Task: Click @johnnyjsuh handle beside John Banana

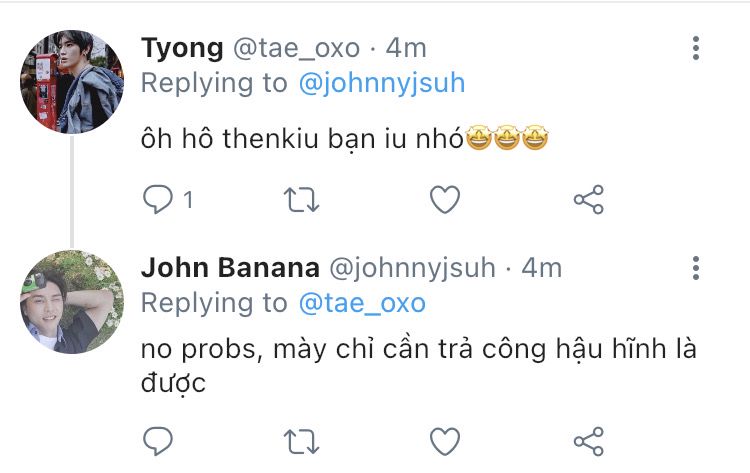Action: (x=412, y=269)
